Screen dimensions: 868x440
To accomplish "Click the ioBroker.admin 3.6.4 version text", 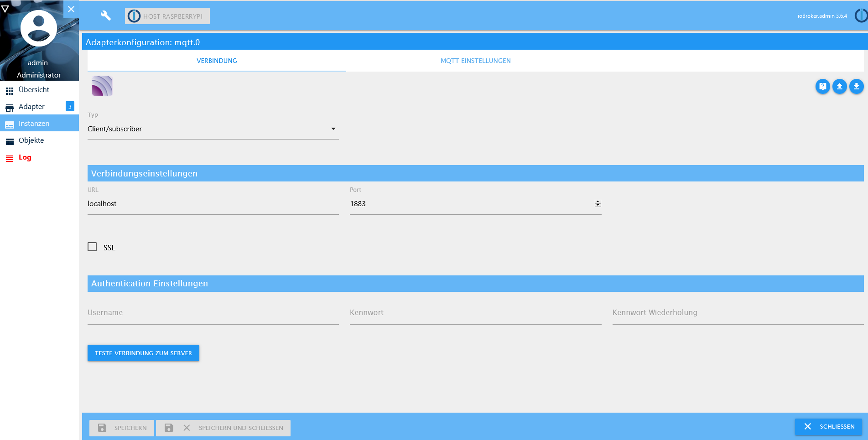I will 822,16.
